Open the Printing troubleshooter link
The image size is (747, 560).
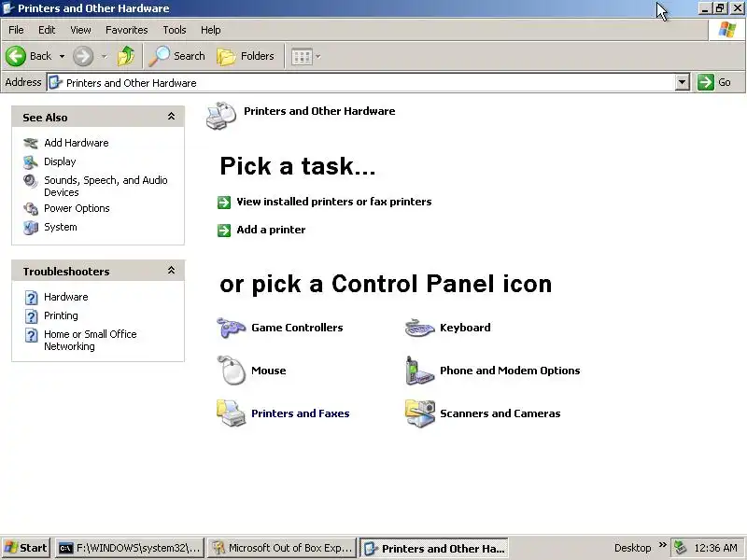click(61, 315)
